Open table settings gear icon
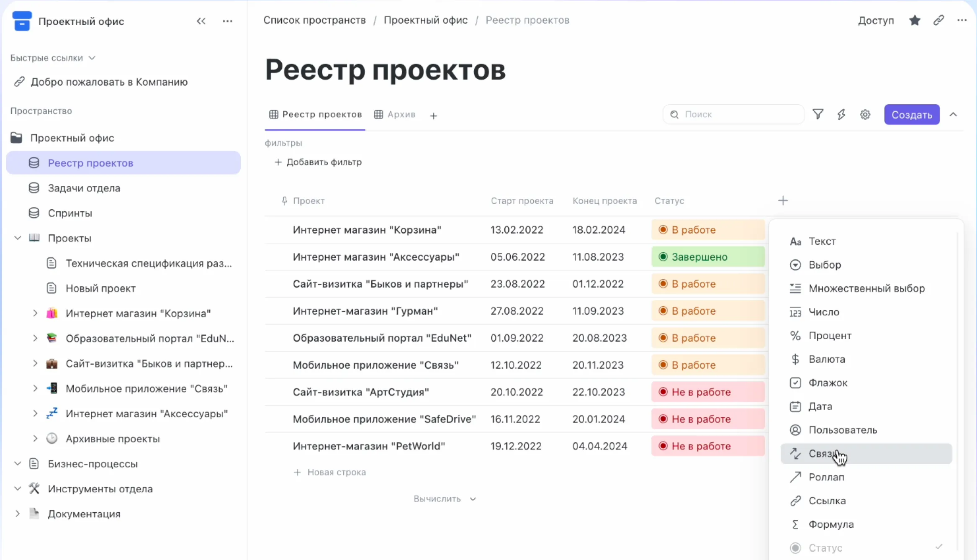The width and height of the screenshot is (977, 560). [x=865, y=114]
